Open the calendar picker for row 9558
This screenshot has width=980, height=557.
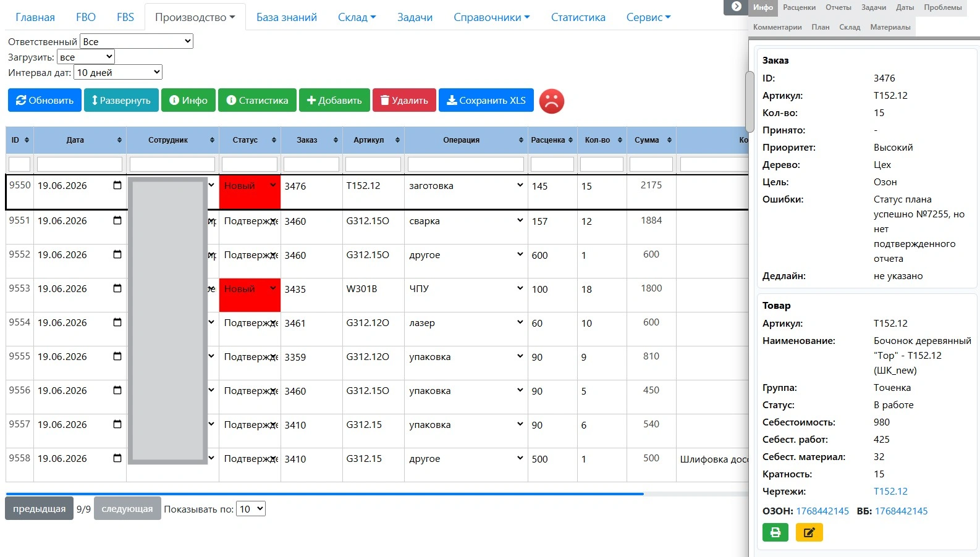tap(117, 458)
